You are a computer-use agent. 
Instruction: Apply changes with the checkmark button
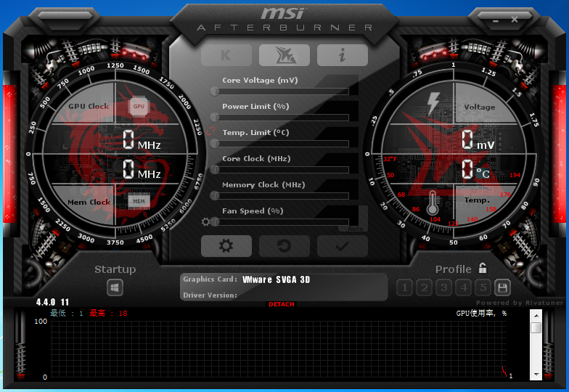point(342,246)
